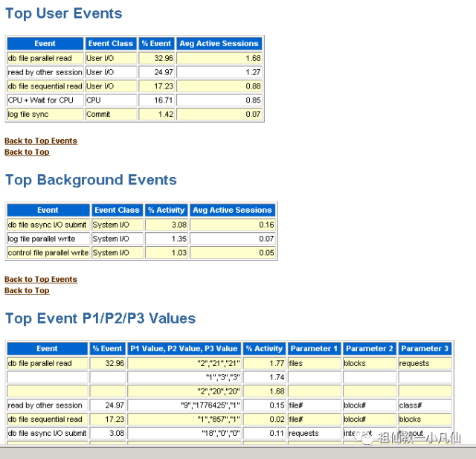The height and width of the screenshot is (459, 476).
Task: Click the 1.03 % Activity value
Action: pos(167,253)
